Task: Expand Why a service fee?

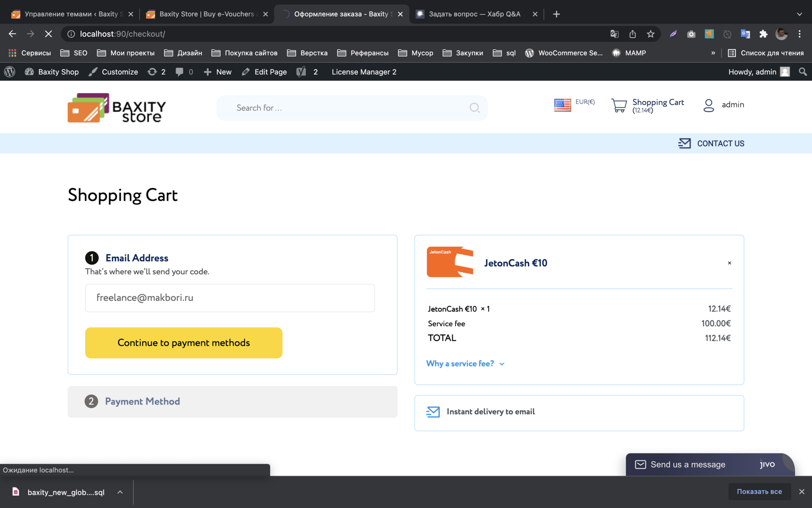Action: click(x=465, y=364)
